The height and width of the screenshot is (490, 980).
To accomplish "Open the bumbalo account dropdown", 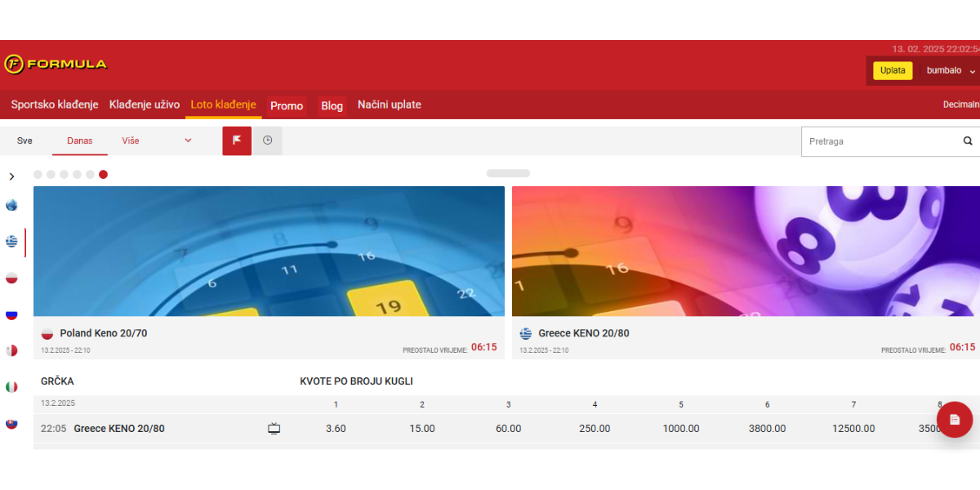I will point(947,70).
